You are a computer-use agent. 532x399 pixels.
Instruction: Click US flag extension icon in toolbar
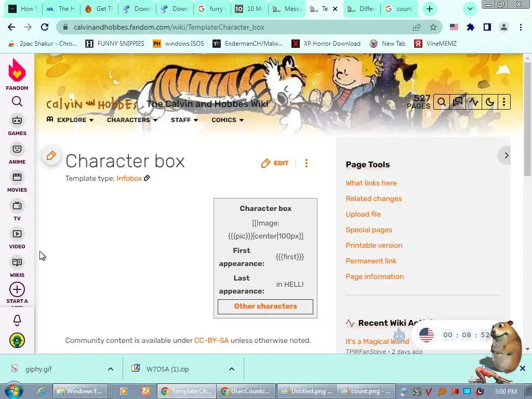pyautogui.click(x=454, y=27)
